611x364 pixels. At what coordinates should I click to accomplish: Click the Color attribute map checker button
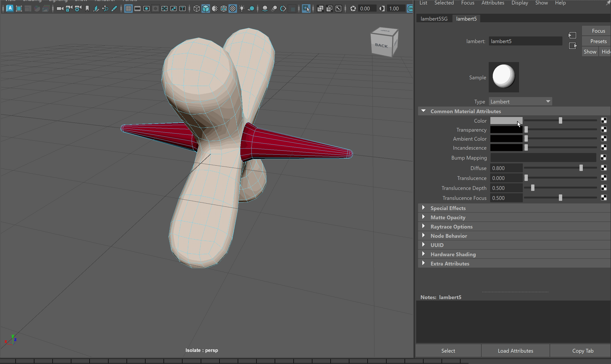point(604,121)
